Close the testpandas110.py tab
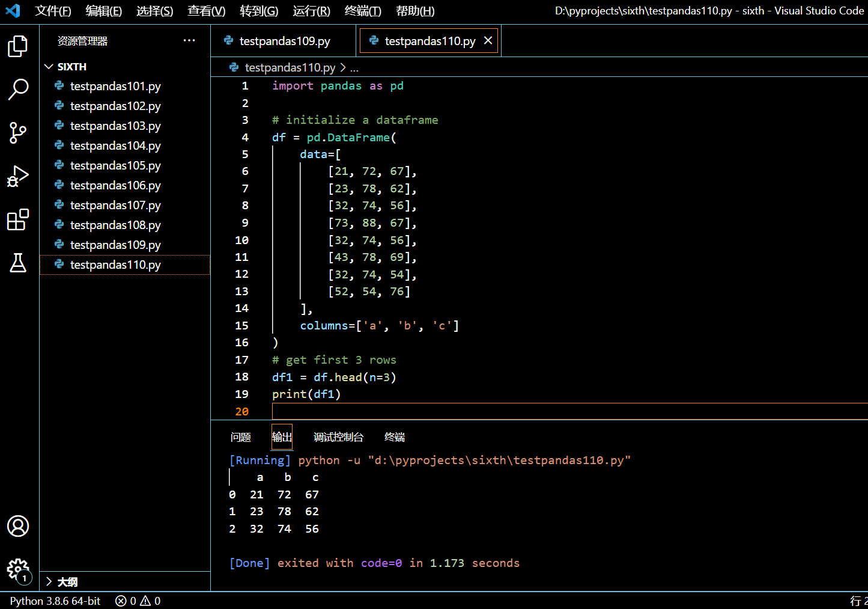The height and width of the screenshot is (609, 868). (488, 40)
